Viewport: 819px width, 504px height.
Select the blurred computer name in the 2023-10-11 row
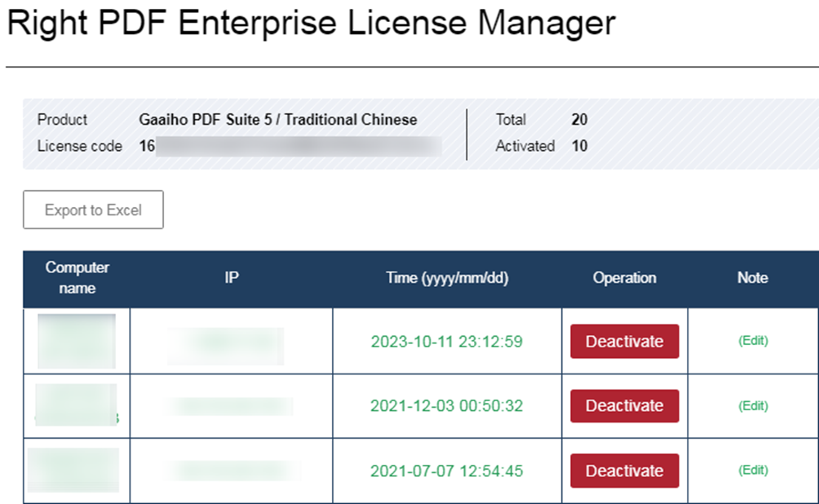tap(77, 341)
